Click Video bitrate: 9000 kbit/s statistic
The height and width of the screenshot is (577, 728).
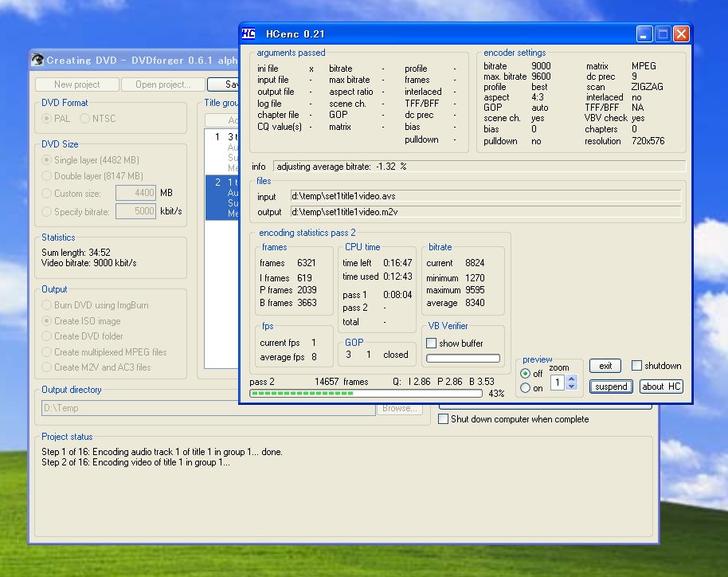tap(89, 263)
